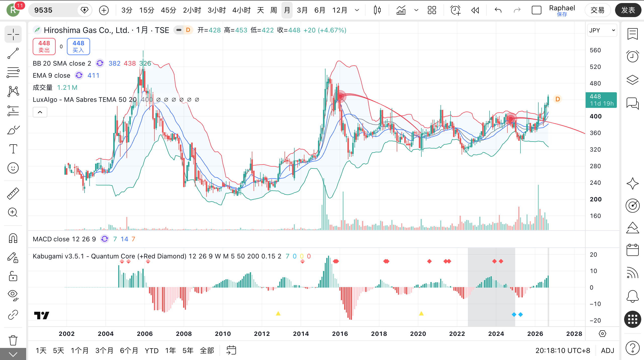Open the chats panel
This screenshot has height=360, width=644.
point(632,103)
